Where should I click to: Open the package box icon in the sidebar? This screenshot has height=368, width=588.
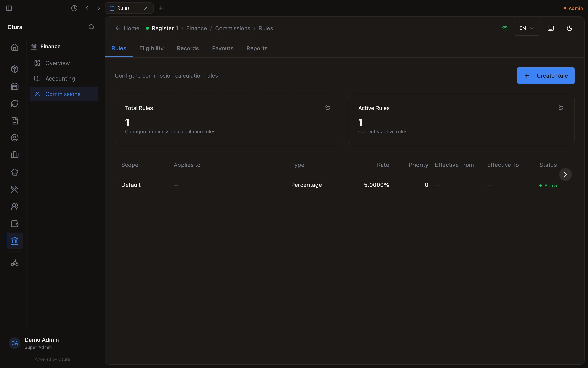(14, 69)
